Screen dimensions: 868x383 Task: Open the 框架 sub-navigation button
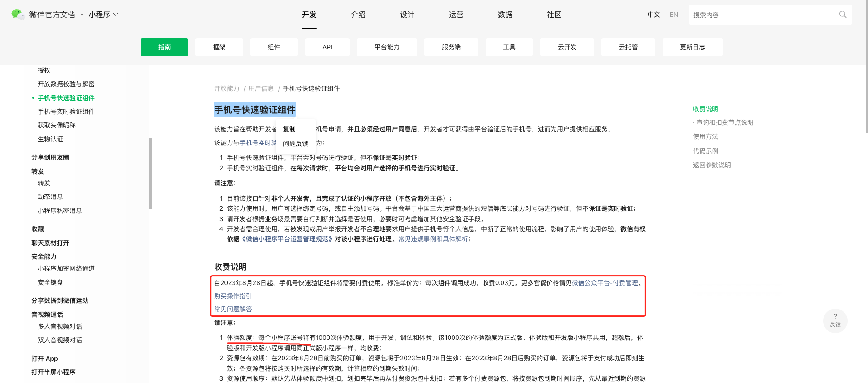[219, 47]
